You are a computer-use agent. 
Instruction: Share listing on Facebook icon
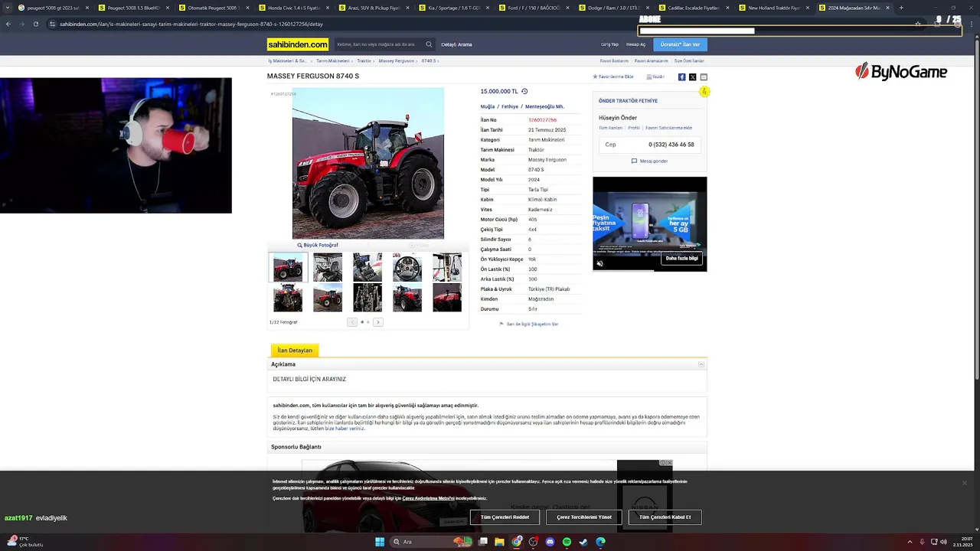tap(681, 77)
